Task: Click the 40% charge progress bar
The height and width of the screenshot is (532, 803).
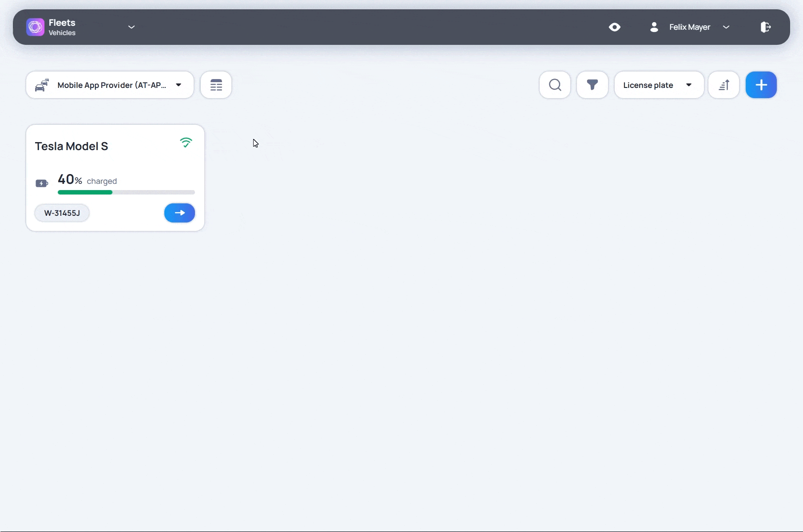Action: pos(126,192)
